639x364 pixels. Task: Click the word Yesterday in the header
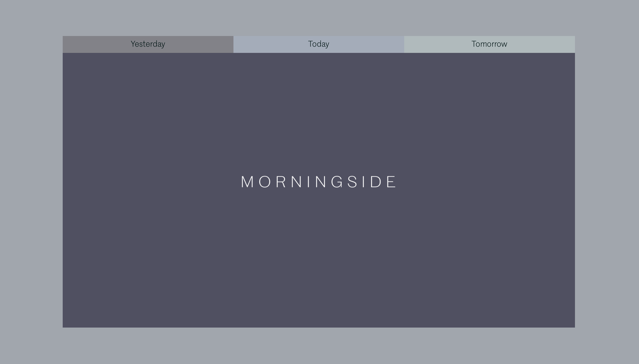[x=148, y=44]
